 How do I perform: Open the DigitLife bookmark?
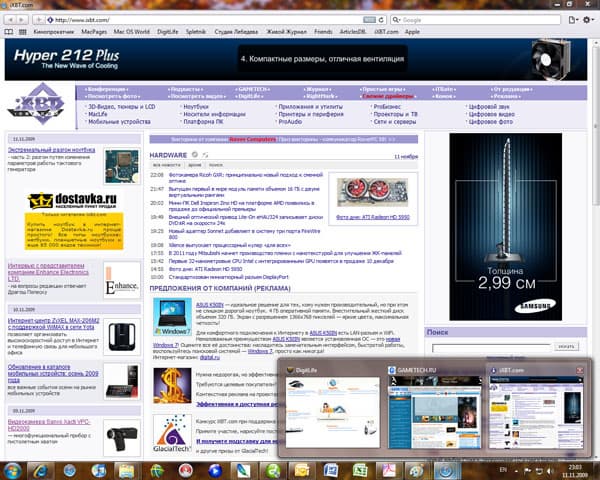(168, 32)
